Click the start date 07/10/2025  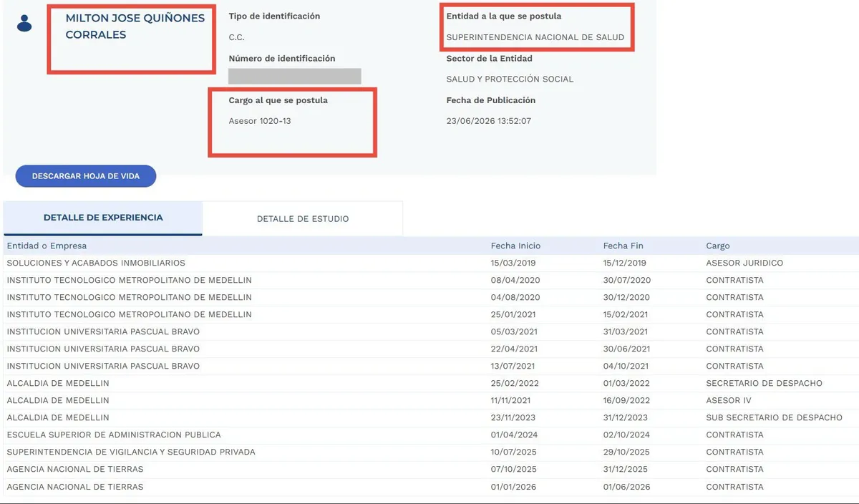(515, 469)
